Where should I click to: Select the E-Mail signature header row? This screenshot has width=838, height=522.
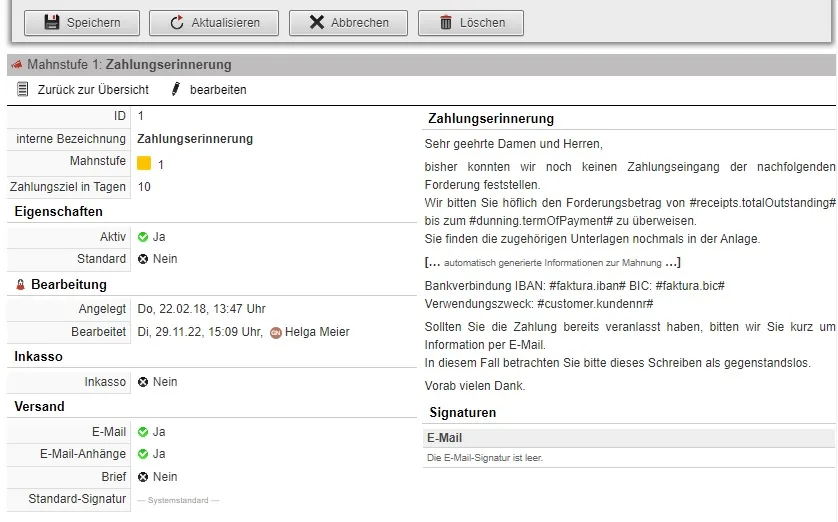[x=628, y=438]
